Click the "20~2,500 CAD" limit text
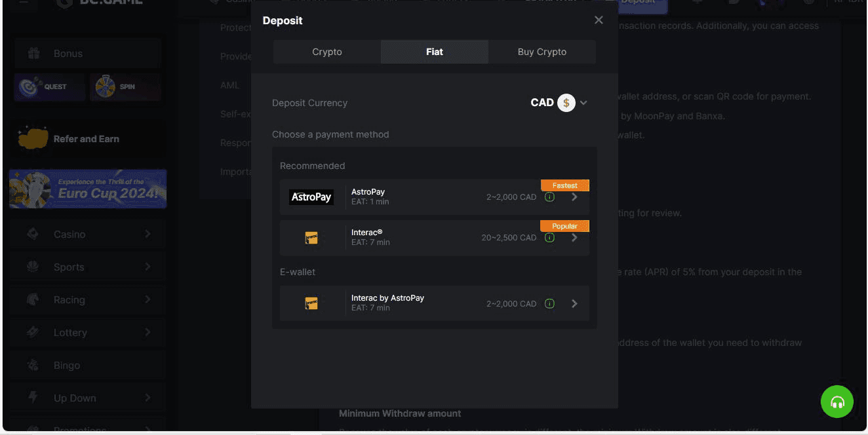Viewport: 868px width, 435px height. click(x=509, y=238)
